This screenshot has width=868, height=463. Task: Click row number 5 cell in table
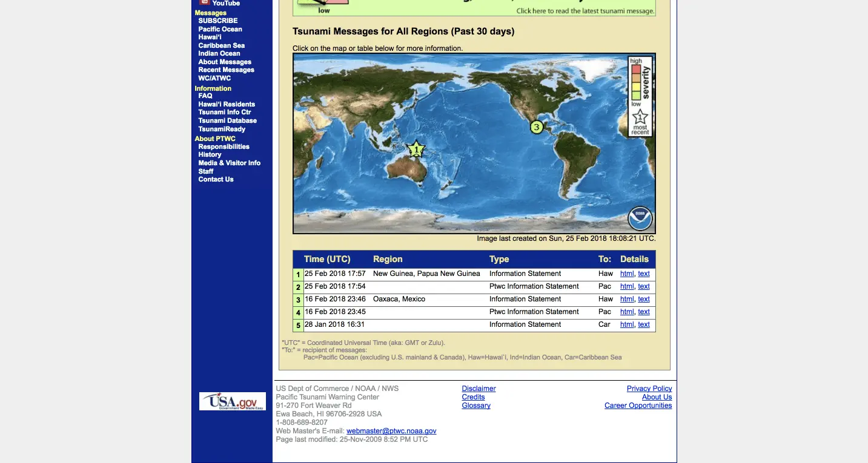[x=298, y=326]
